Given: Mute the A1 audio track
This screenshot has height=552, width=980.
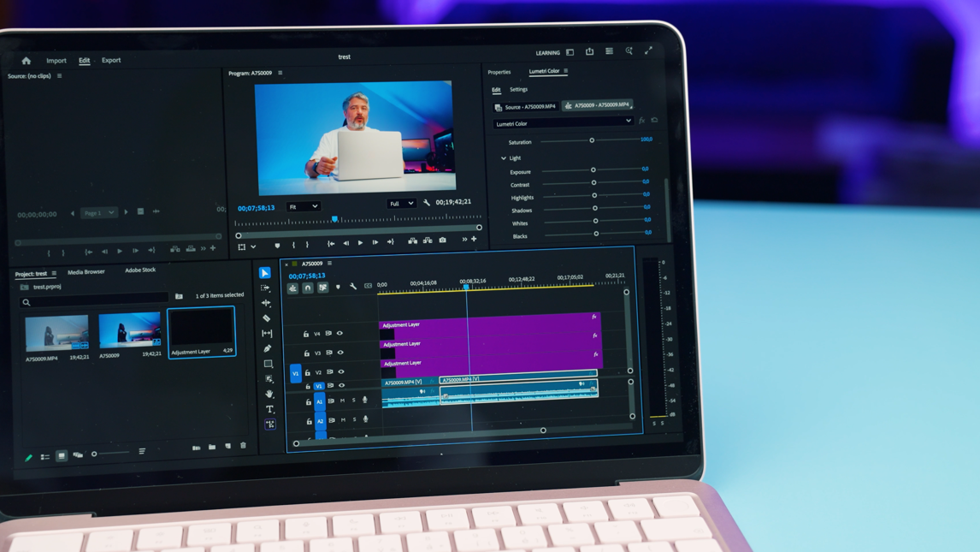Looking at the screenshot, I should [343, 401].
